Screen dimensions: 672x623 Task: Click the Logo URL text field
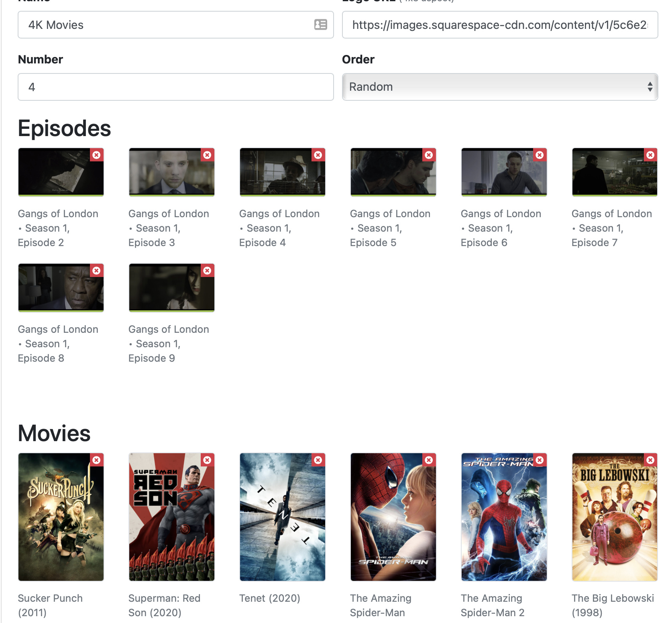[499, 25]
